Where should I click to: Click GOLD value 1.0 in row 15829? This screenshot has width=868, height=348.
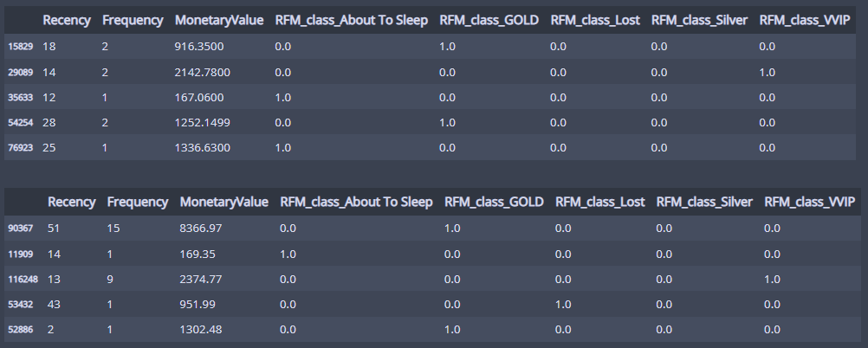(x=447, y=47)
